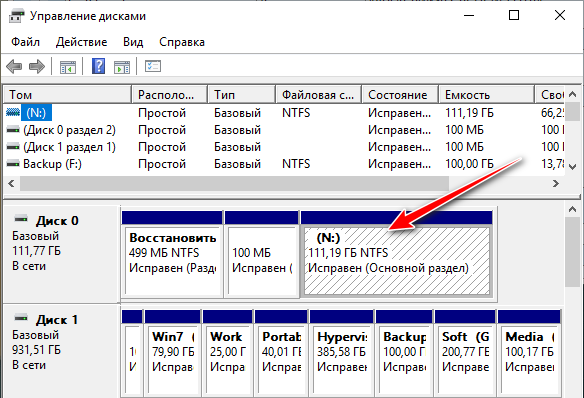The height and width of the screenshot is (398, 584).
Task: Click the striped volume icon for (N:)
Action: pos(13,112)
